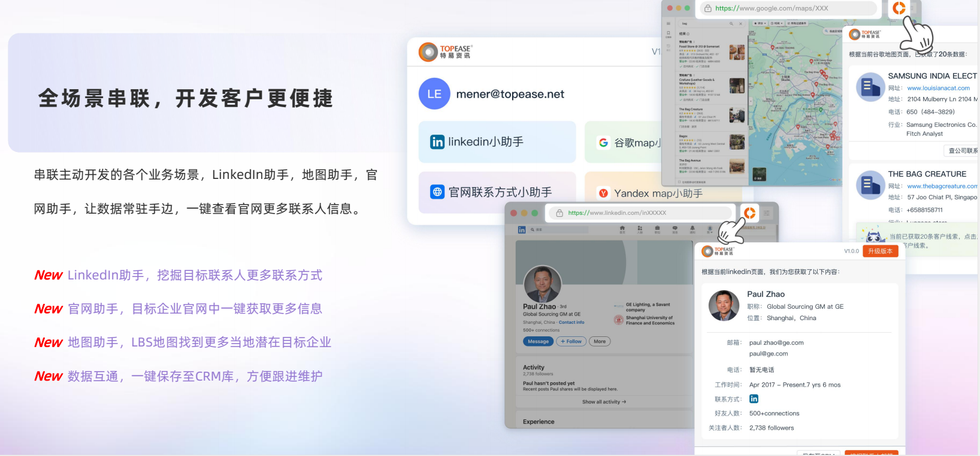
Task: Click the red Yandex icon on Yandex map card
Action: click(603, 193)
